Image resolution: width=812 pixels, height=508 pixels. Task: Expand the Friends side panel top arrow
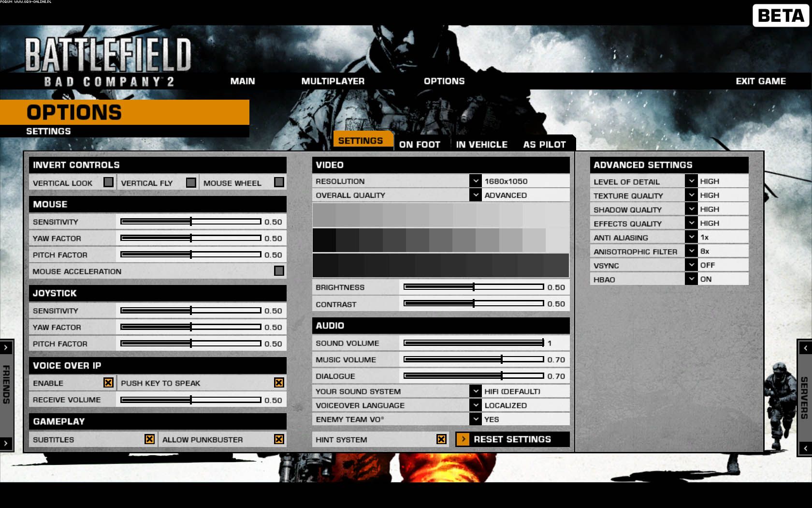point(6,347)
